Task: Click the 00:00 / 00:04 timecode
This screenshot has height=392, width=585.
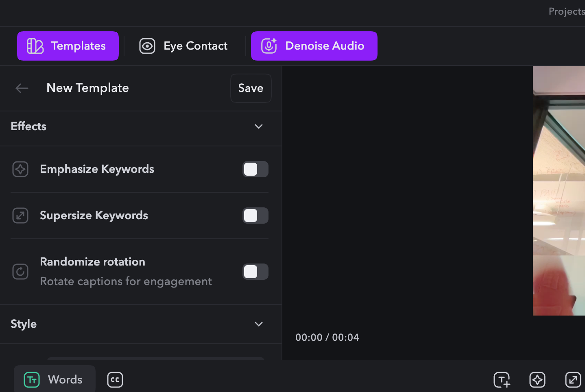Action: (327, 338)
